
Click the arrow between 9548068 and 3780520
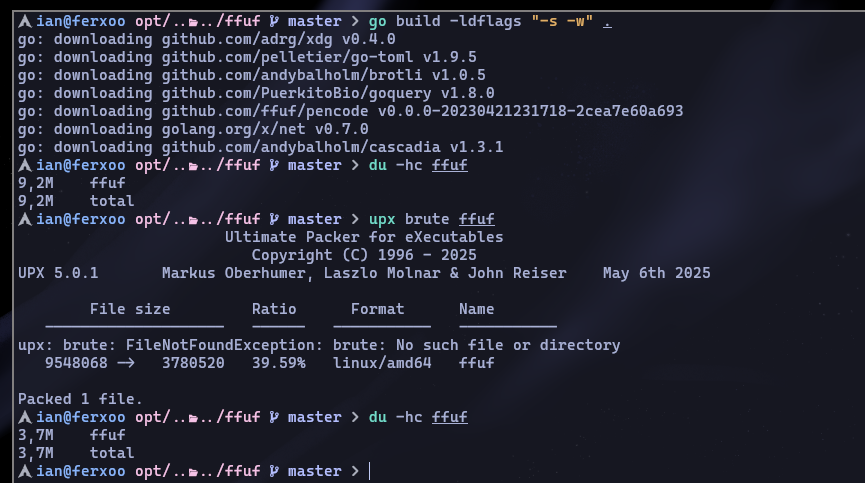(126, 363)
